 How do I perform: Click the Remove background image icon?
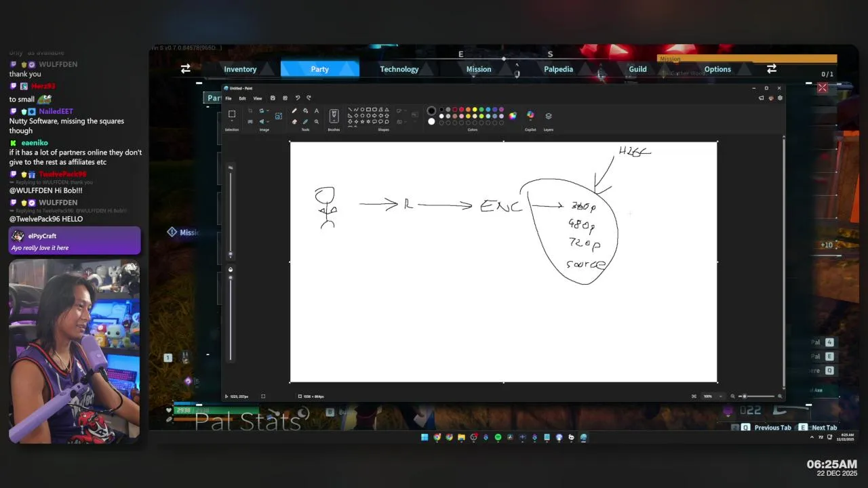(279, 116)
